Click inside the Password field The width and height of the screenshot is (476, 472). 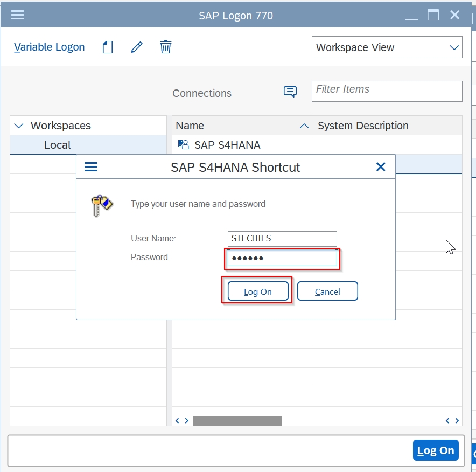[282, 258]
